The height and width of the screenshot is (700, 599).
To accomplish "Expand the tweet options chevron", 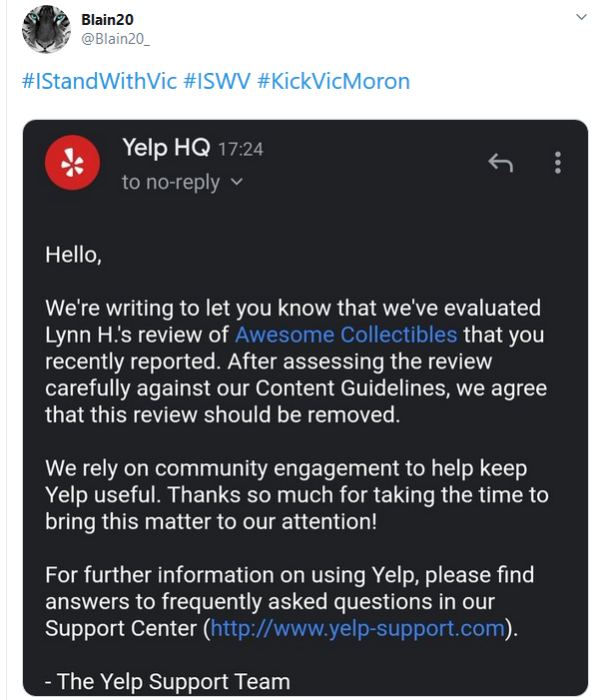I will (x=581, y=17).
